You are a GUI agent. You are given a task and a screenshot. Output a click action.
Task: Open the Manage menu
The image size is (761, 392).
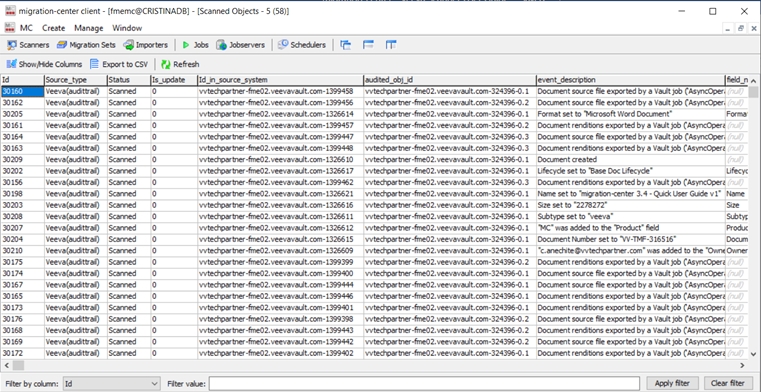tap(88, 28)
